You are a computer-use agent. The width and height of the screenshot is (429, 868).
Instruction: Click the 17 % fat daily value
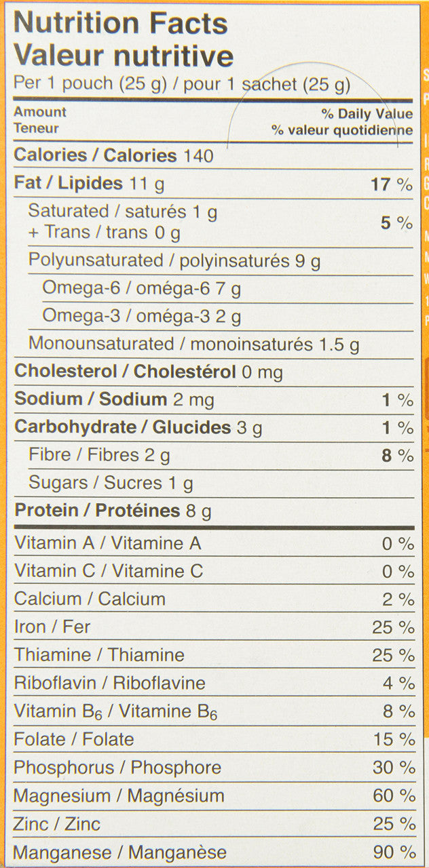click(392, 184)
